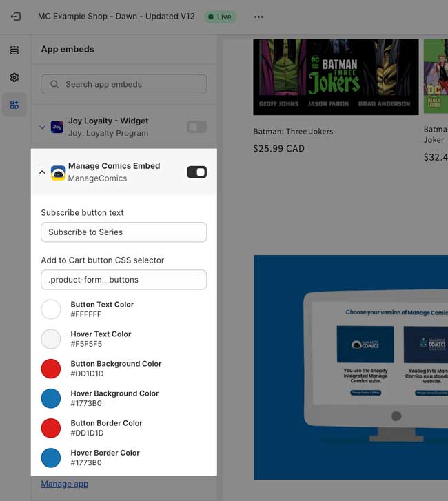Open the Hover Text Color swatch
448x501 pixels.
(x=51, y=339)
